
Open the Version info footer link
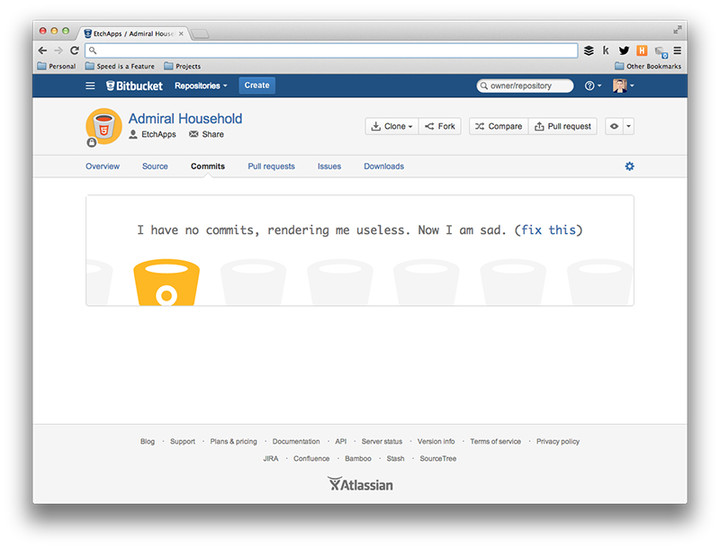tap(436, 442)
